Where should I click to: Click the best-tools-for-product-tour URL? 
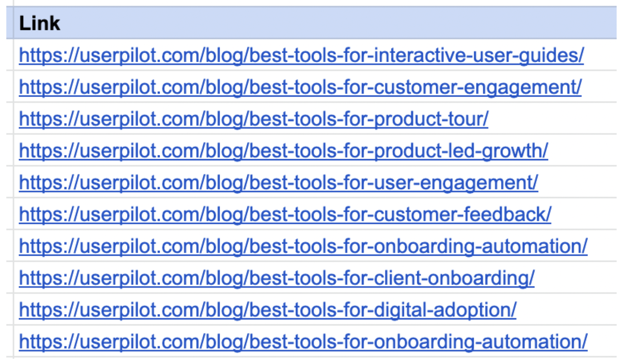click(x=253, y=119)
